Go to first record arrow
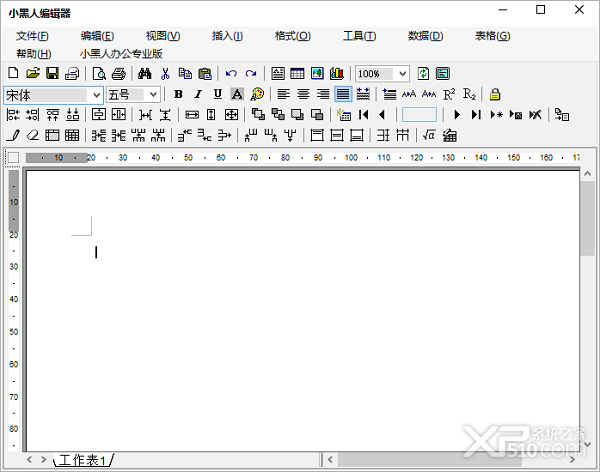The height and width of the screenshot is (472, 600). (364, 114)
